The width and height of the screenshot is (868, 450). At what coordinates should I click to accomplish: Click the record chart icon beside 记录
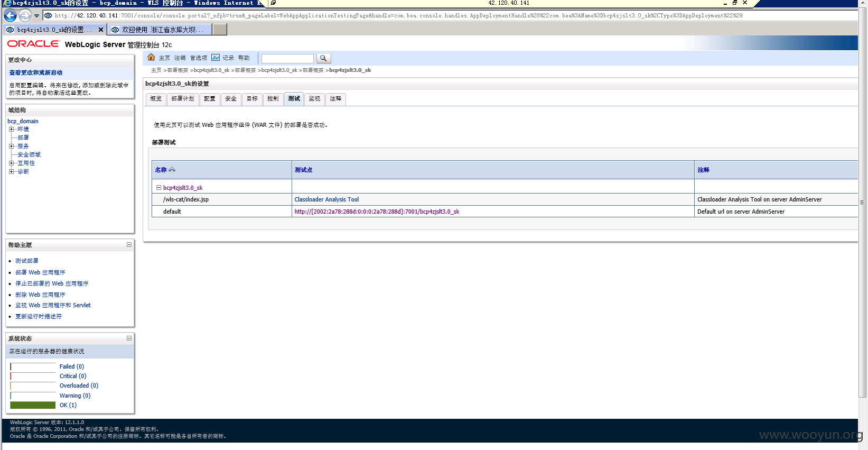pos(216,58)
